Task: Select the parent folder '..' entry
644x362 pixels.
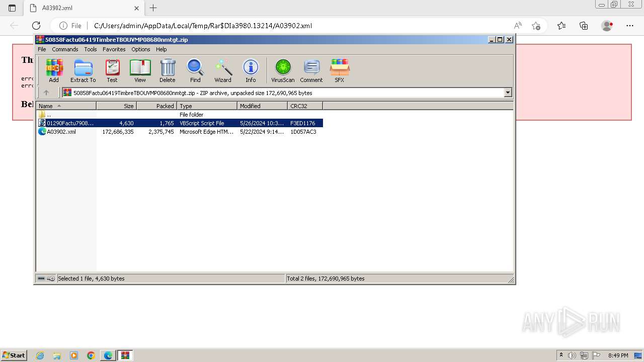Action: (180, 115)
